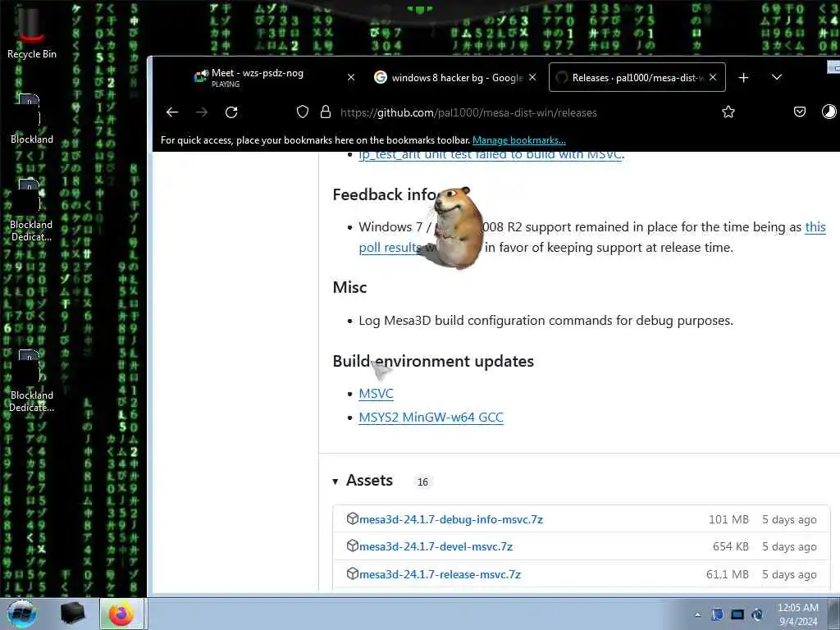Image resolution: width=840 pixels, height=630 pixels.
Task: Click the Firefox taskbar button
Action: click(121, 614)
